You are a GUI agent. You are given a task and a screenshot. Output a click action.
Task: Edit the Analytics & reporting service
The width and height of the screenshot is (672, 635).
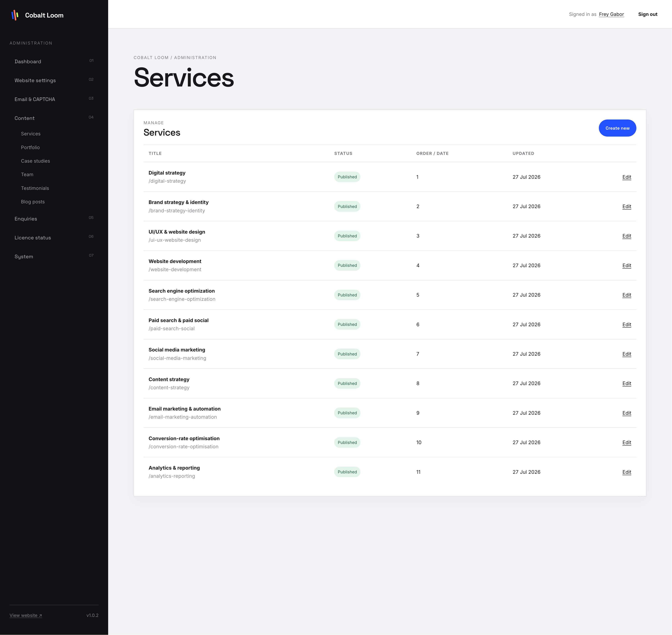point(627,472)
